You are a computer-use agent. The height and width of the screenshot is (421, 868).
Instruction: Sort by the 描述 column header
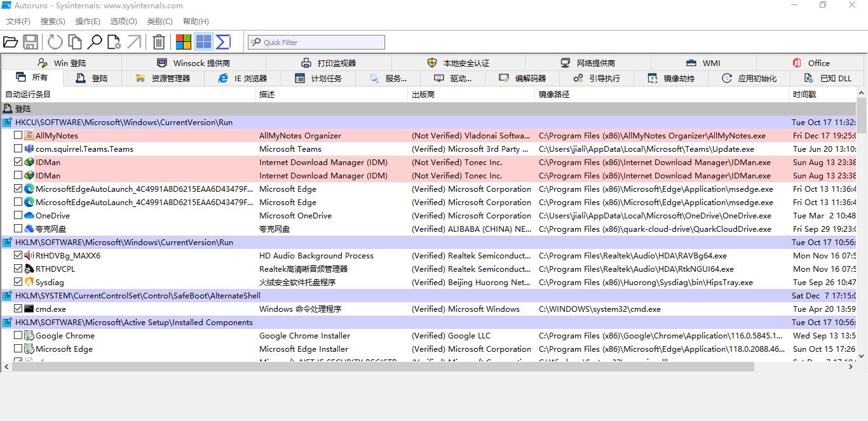tap(332, 94)
